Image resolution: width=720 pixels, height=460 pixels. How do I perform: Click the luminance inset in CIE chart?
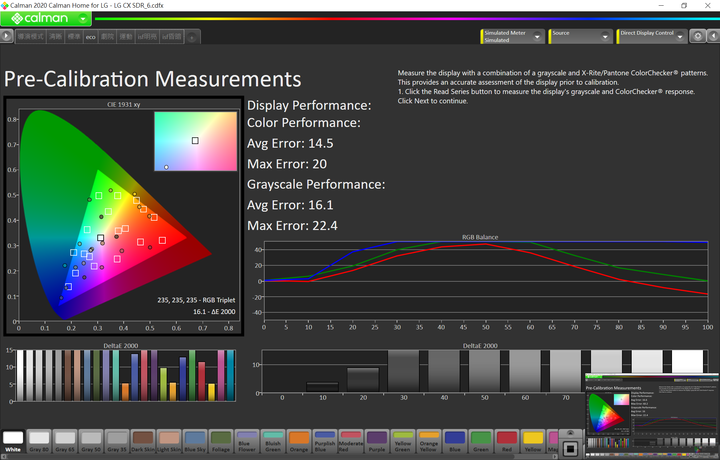[x=196, y=141]
